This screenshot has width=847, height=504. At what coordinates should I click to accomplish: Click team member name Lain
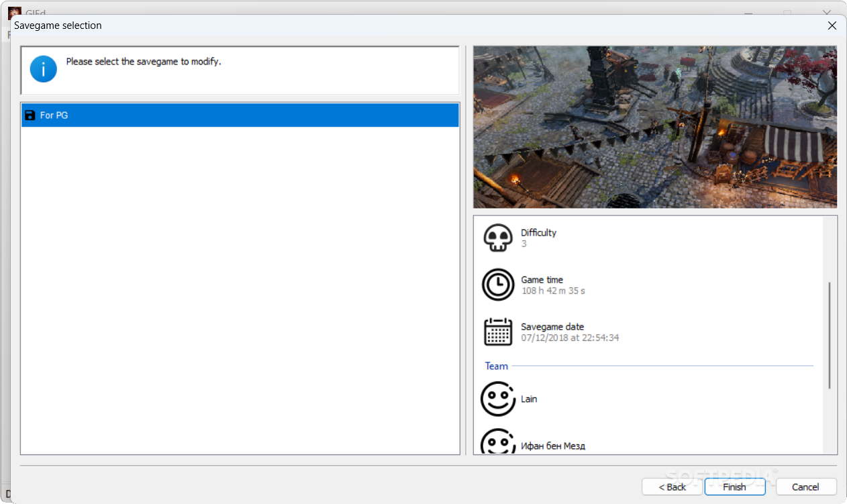coord(529,399)
